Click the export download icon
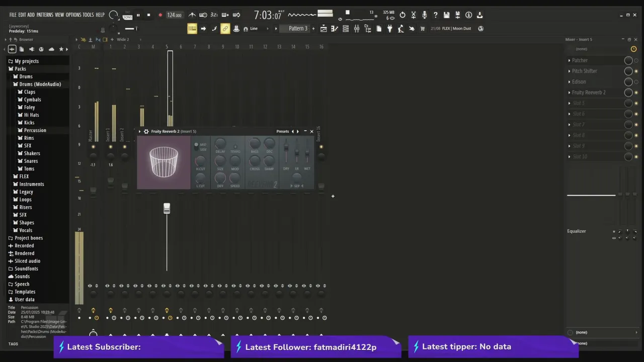The image size is (644, 362). [x=479, y=15]
